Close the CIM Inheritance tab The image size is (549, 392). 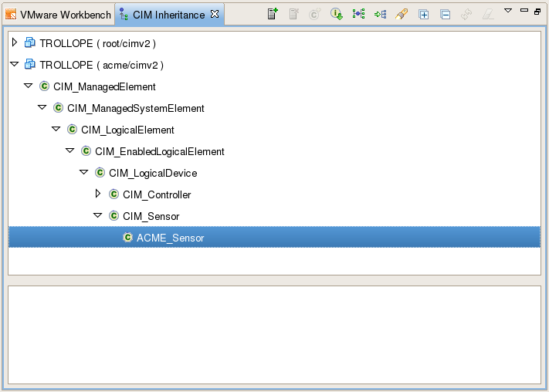coord(215,14)
